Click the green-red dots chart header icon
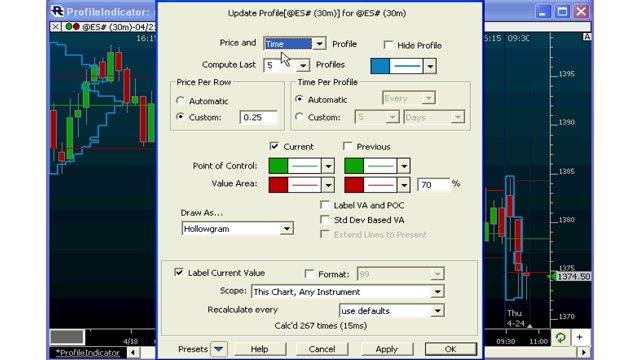 [72, 27]
